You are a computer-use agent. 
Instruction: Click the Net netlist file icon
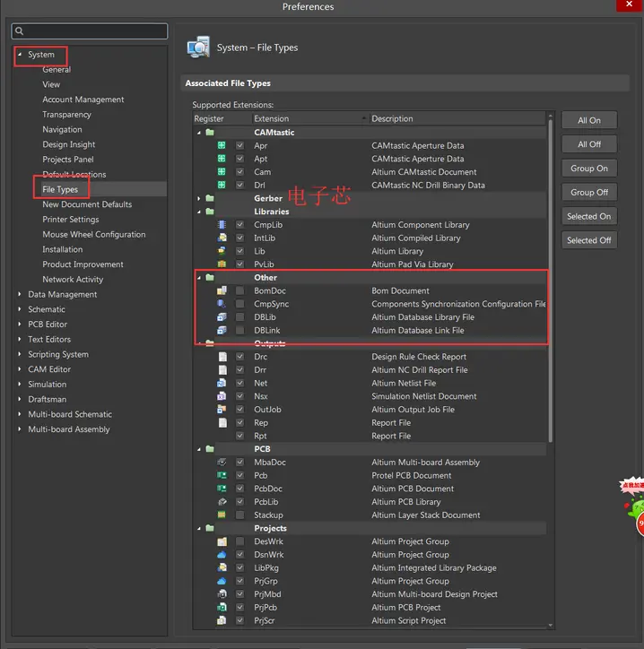222,383
